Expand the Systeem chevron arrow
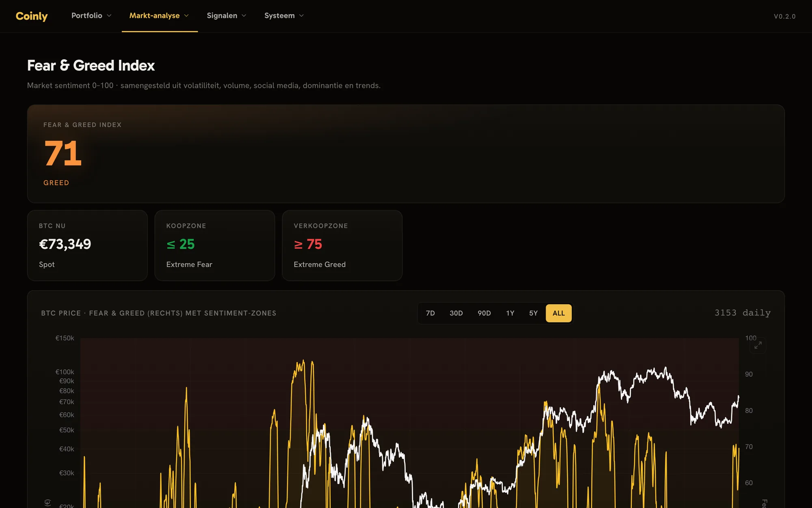This screenshot has height=508, width=812. [301, 16]
